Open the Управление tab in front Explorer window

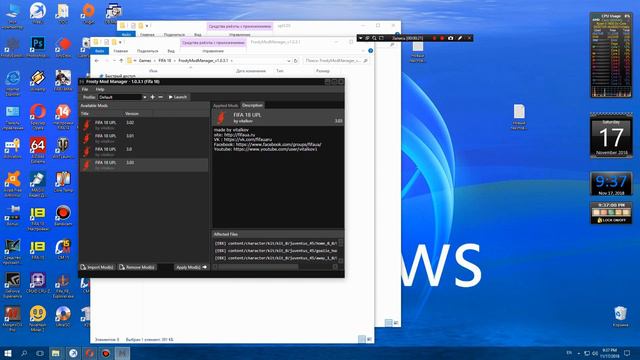pos(213,51)
